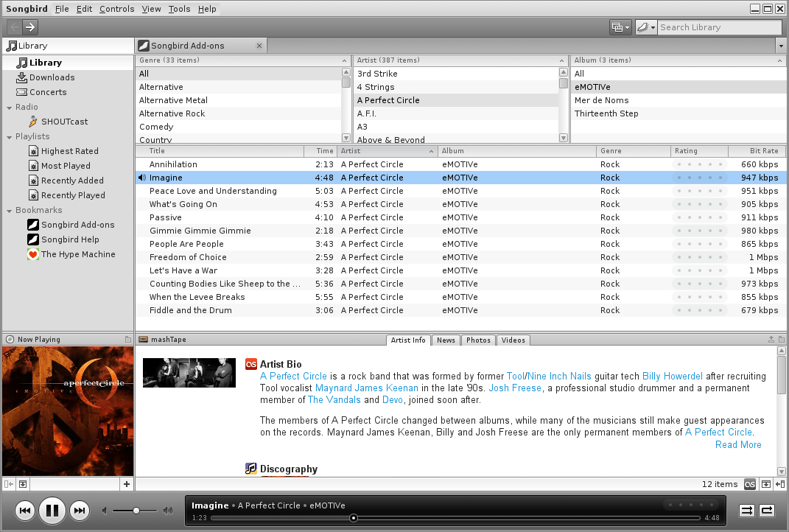Open the Nine Inch Nails link

(560, 377)
